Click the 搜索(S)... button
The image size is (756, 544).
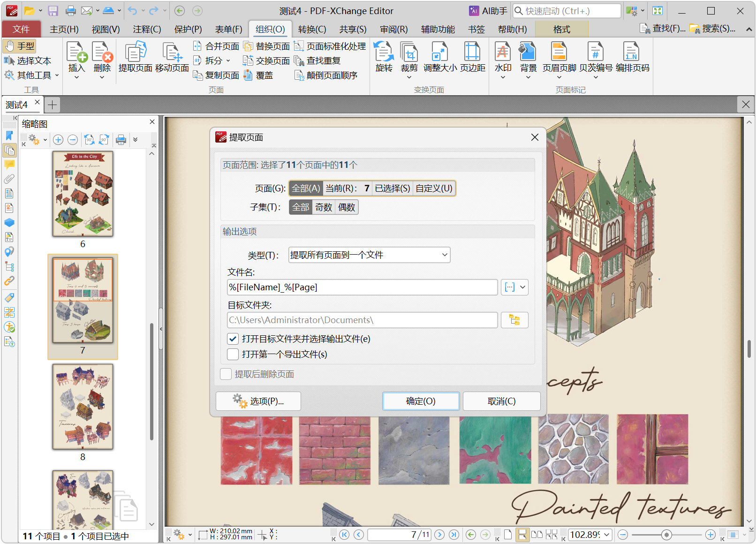[x=712, y=29]
